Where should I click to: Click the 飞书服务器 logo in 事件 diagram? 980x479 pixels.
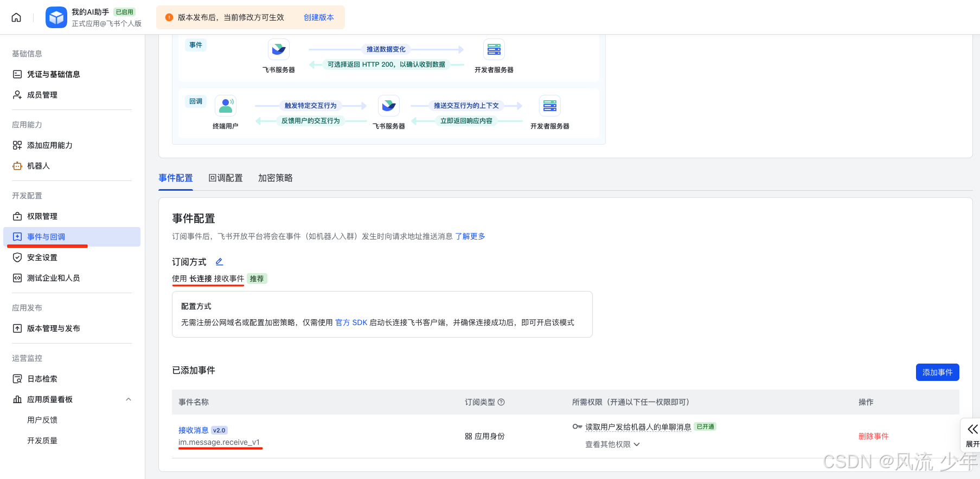tap(279, 49)
